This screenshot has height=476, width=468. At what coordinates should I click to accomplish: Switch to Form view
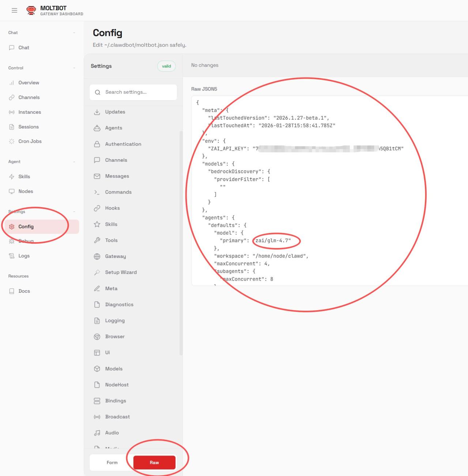112,462
